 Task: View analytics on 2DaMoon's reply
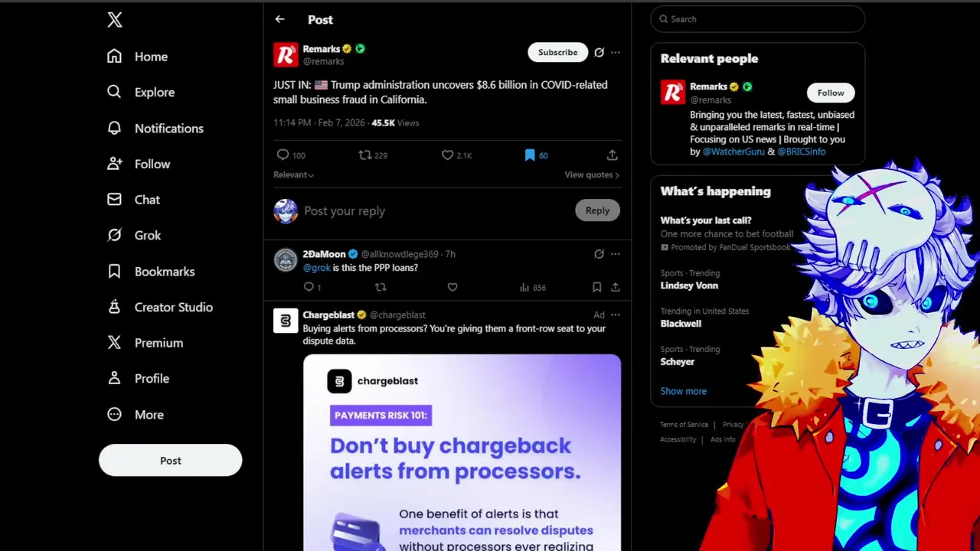point(532,288)
